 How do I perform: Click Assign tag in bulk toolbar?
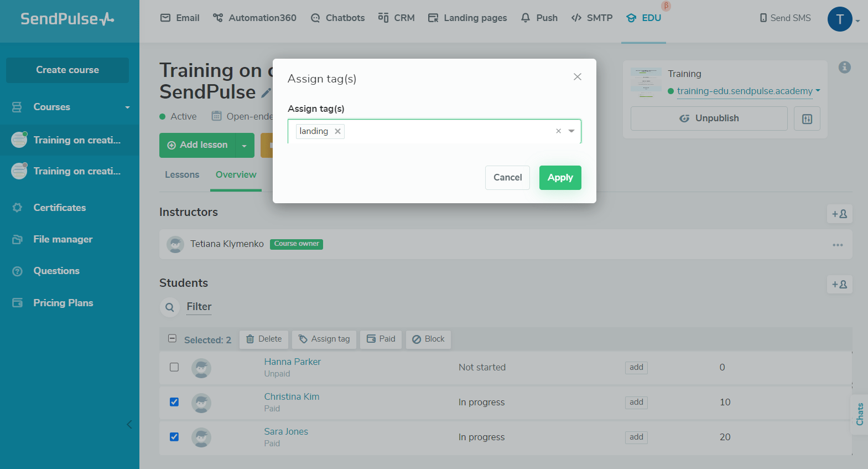click(324, 339)
